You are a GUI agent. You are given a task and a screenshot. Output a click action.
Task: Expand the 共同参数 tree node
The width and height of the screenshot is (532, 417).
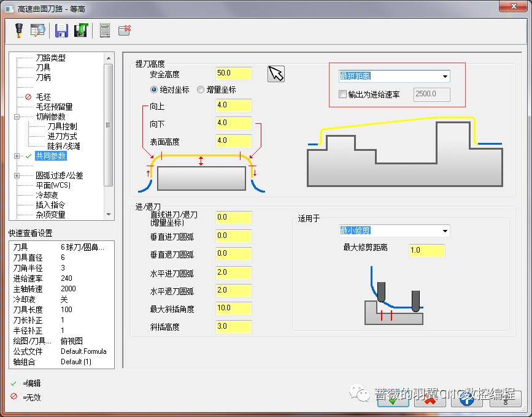pyautogui.click(x=17, y=156)
